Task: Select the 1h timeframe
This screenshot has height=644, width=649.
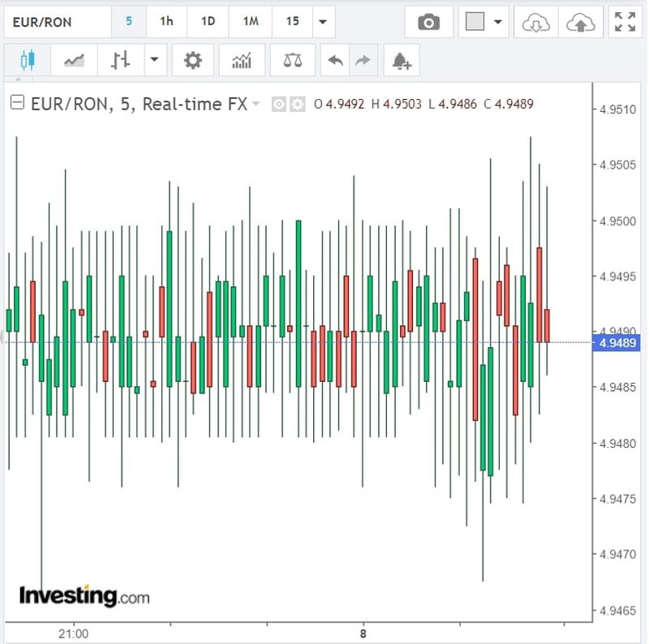Action: coord(166,22)
